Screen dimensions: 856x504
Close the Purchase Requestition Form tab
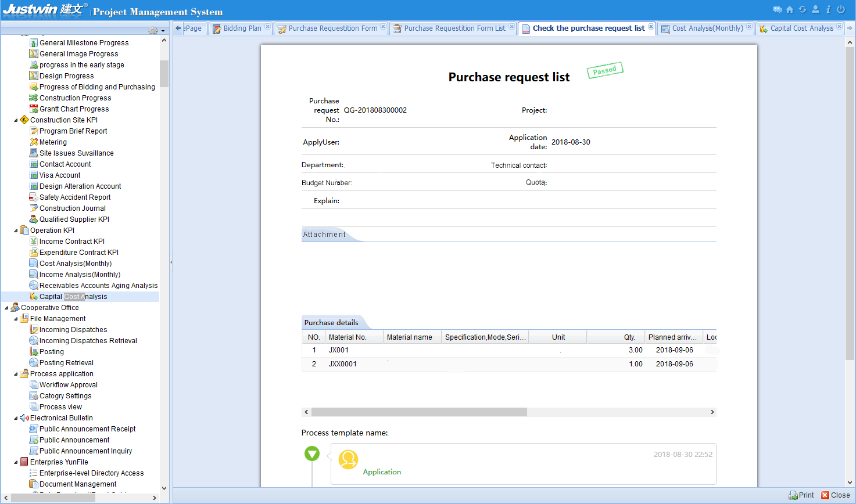pyautogui.click(x=384, y=27)
